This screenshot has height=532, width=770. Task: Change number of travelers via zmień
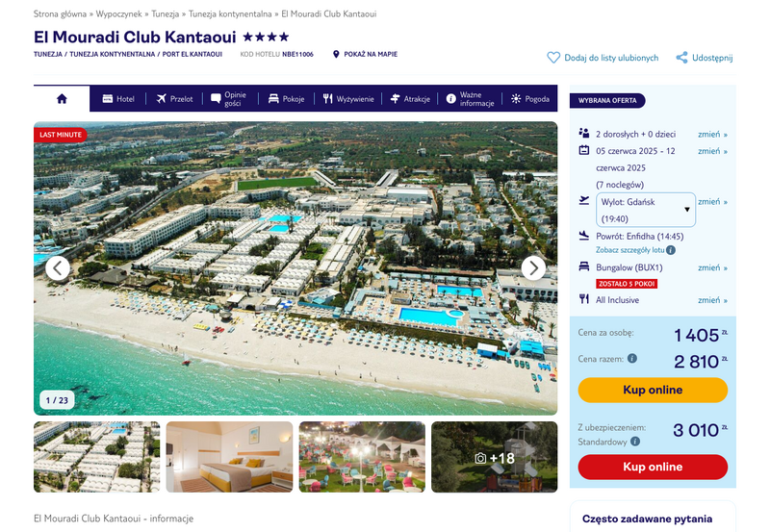coord(712,134)
